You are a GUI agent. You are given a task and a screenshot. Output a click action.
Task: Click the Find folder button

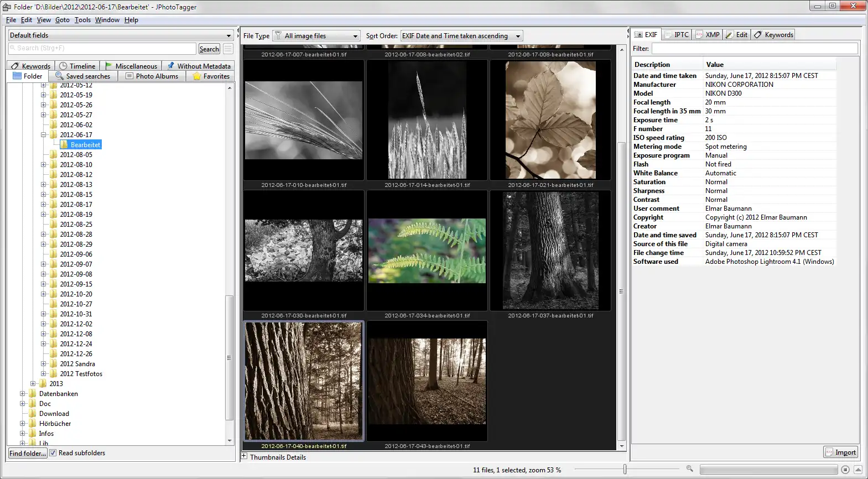point(28,453)
